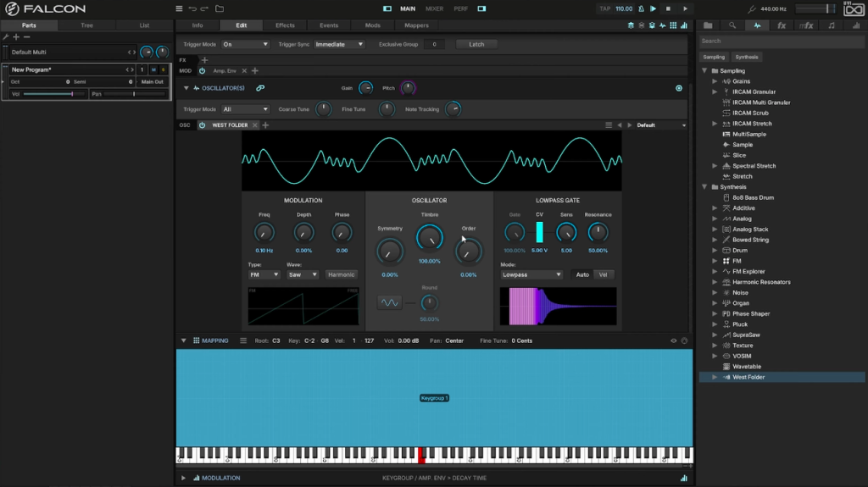
Task: Collapse the OSCILLATOR(S) section
Action: (x=186, y=88)
